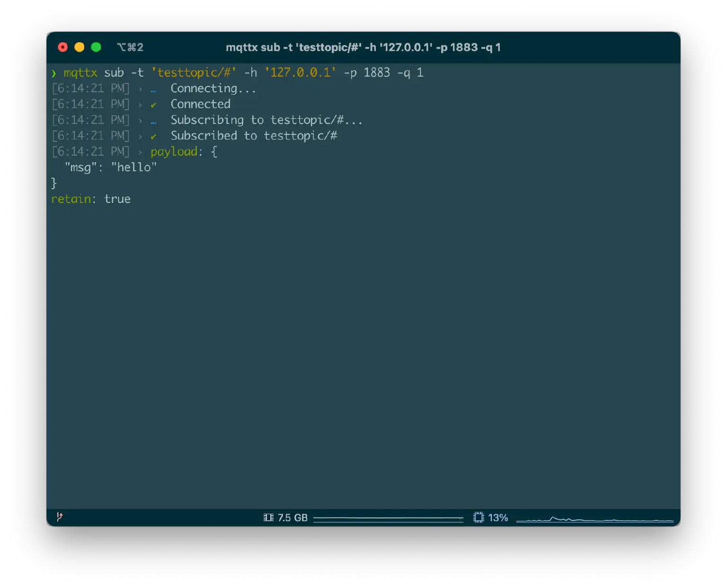727x588 pixels.
Task: Click the CPU usage sparkline graph
Action: 595,518
